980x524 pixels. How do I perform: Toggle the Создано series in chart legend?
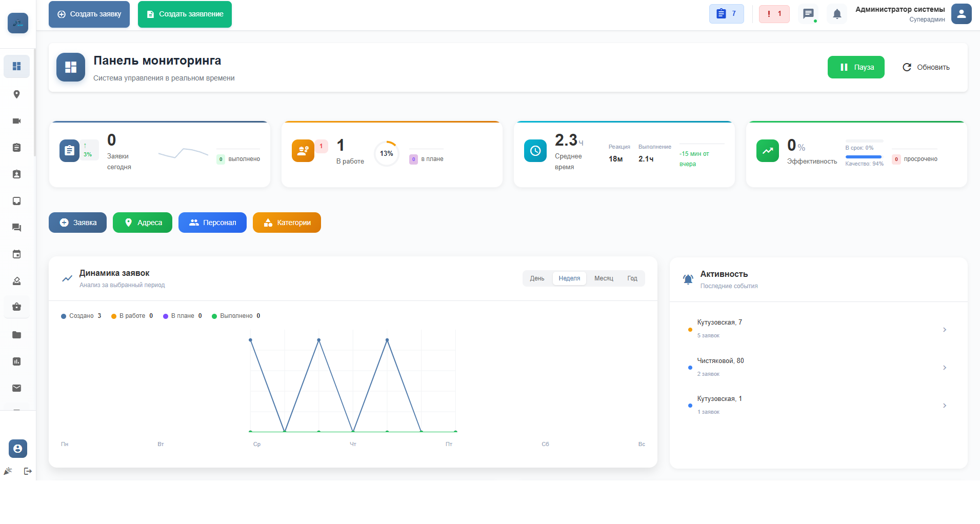(x=81, y=316)
